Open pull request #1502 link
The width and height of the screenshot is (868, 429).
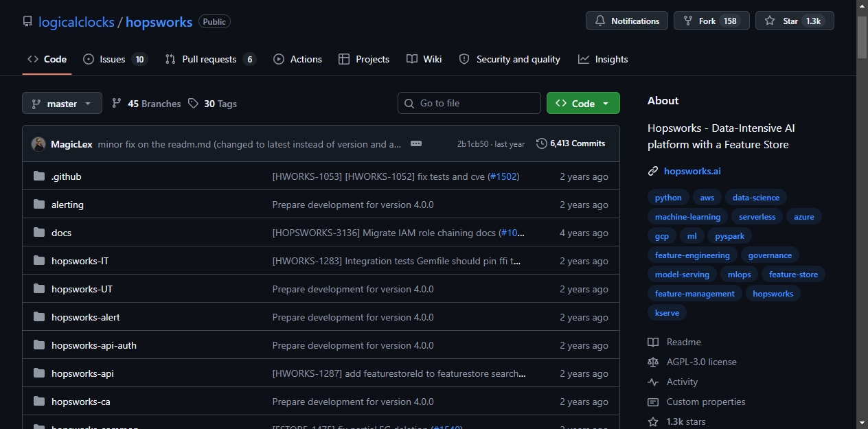pos(503,176)
